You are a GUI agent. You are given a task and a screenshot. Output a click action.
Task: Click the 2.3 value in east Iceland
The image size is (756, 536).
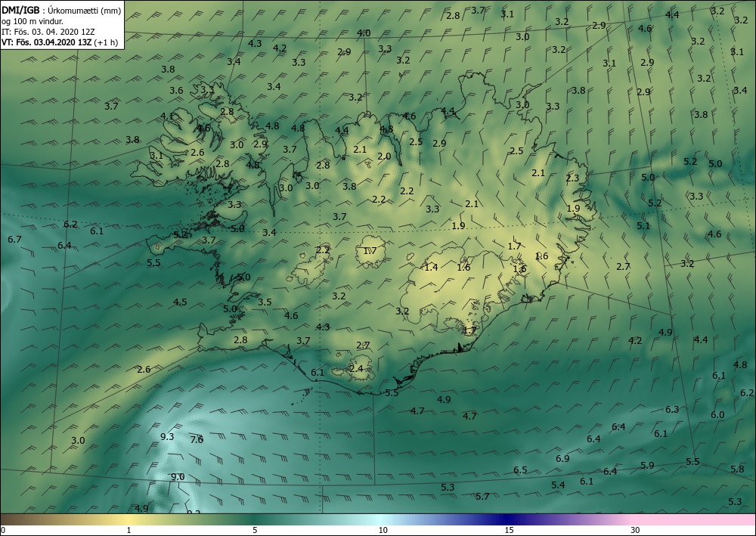click(572, 178)
